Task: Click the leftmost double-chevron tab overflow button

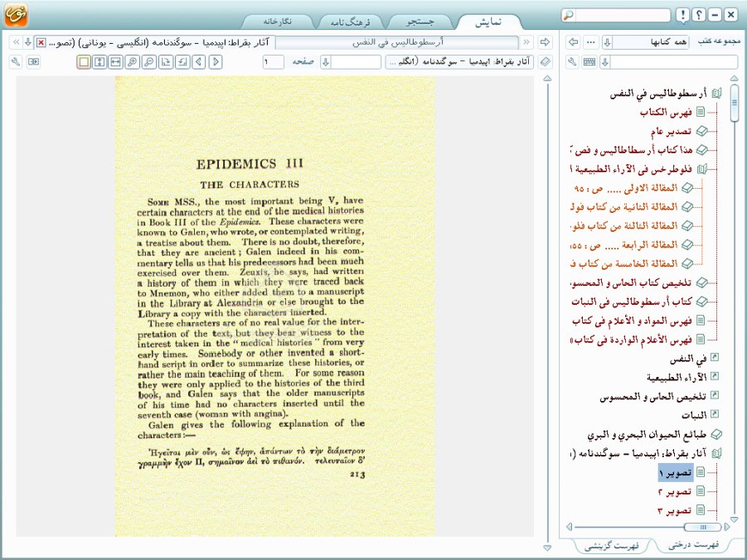Action: [x=17, y=42]
